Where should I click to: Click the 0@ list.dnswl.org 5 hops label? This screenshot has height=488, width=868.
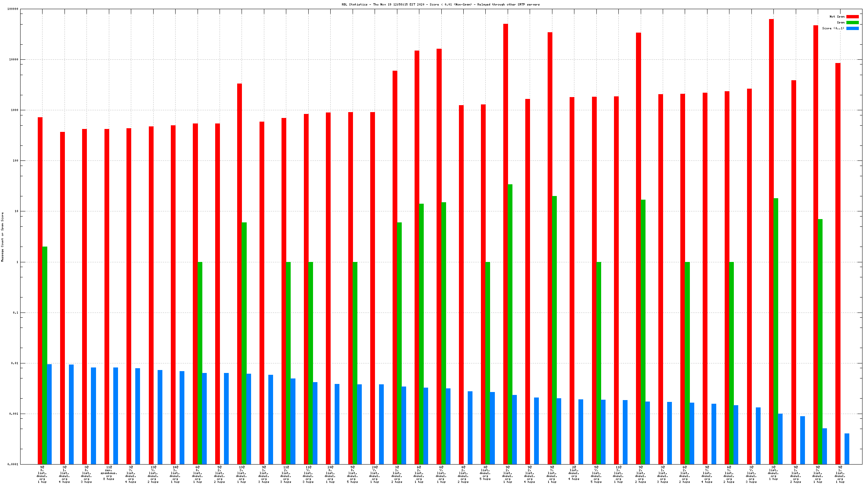(485, 473)
